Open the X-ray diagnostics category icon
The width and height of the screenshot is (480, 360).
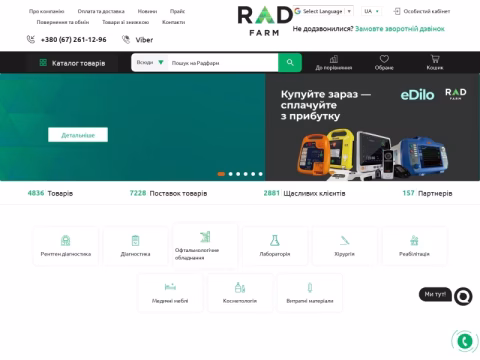coord(66,240)
